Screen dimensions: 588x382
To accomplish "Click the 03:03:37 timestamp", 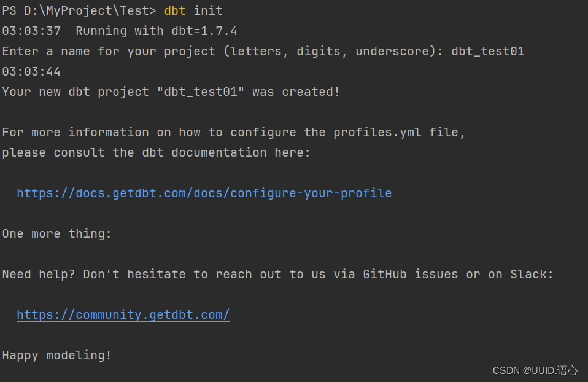I will coord(31,31).
